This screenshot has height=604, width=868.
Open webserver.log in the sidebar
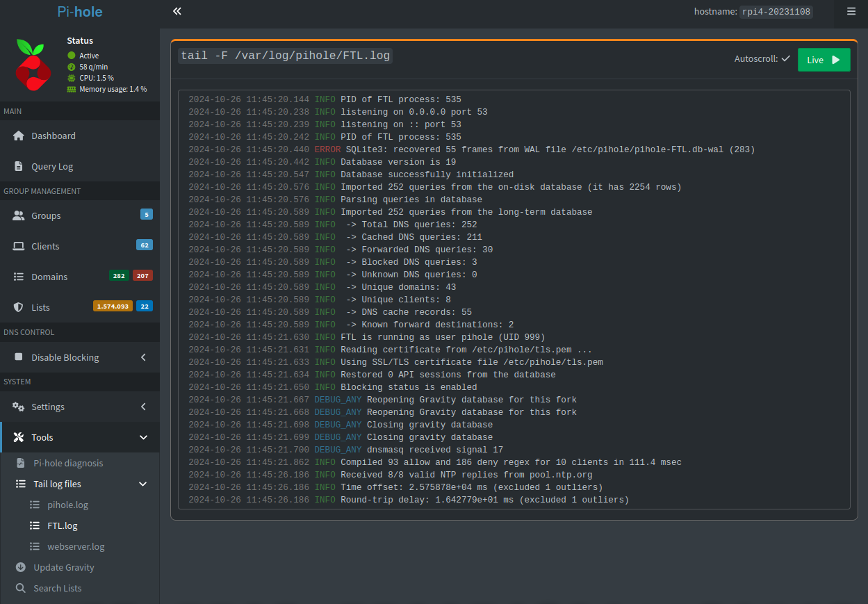(x=76, y=546)
